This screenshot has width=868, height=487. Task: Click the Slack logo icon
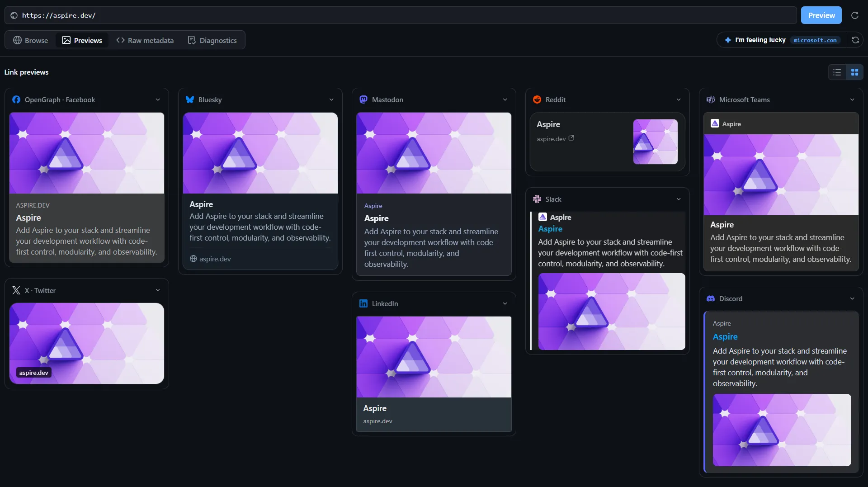point(537,199)
